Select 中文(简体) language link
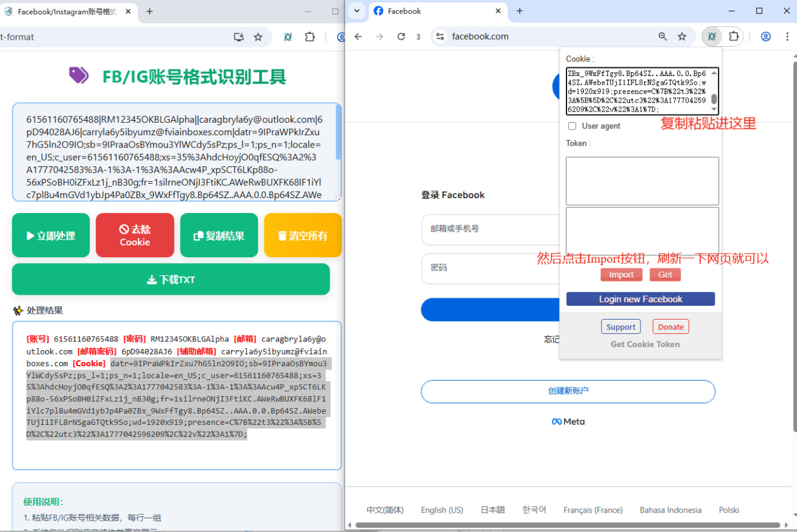The image size is (797, 532). tap(385, 510)
